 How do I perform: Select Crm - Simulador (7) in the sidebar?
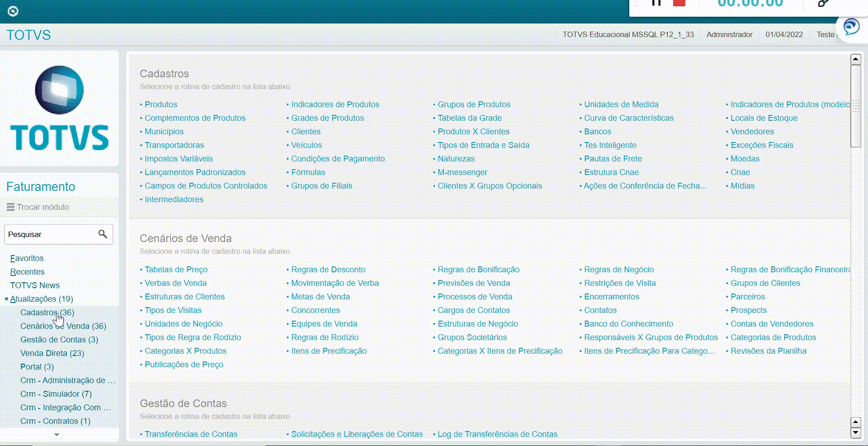56,394
